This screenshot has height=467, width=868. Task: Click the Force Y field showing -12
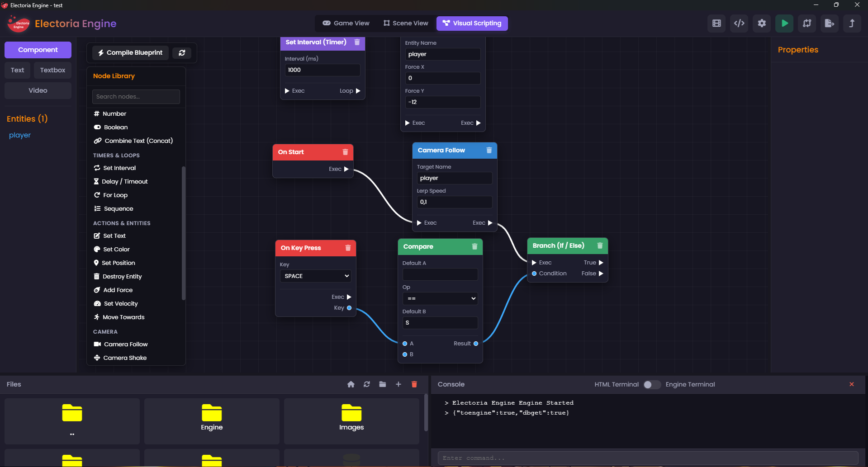pos(443,102)
